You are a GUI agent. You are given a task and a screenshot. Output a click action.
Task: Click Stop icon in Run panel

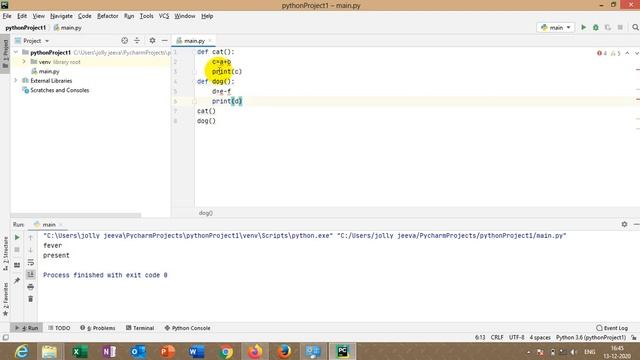pyautogui.click(x=17, y=249)
